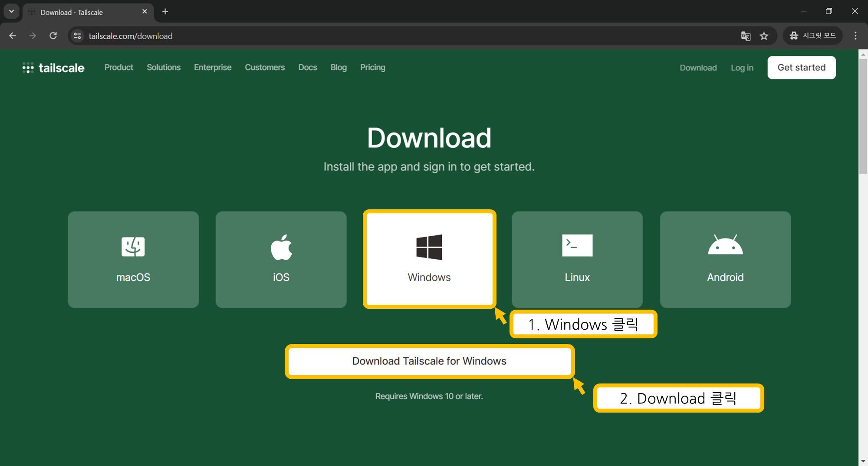
Task: Open the Solutions menu
Action: pos(164,67)
